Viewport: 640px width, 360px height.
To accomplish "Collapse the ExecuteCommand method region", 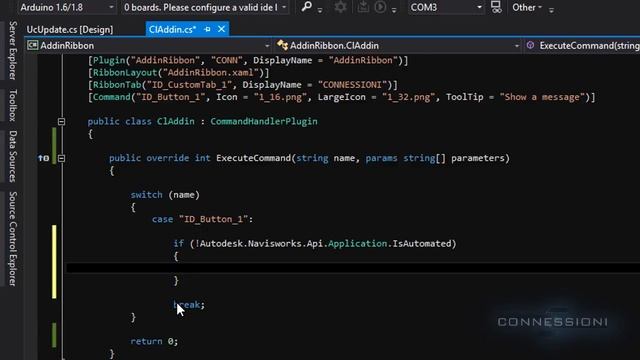I will click(61, 158).
